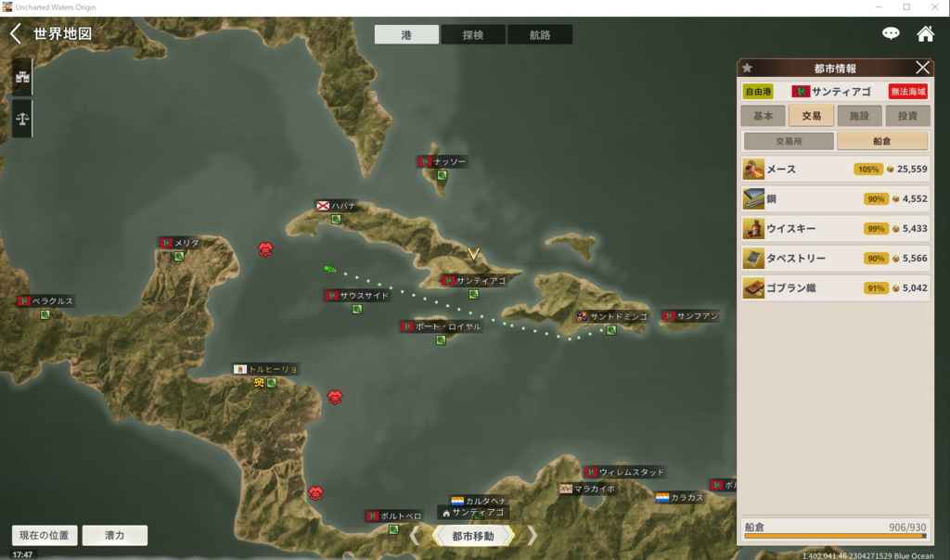950x560 pixels.
Task: Select the マラカイボ port label
Action: click(587, 489)
